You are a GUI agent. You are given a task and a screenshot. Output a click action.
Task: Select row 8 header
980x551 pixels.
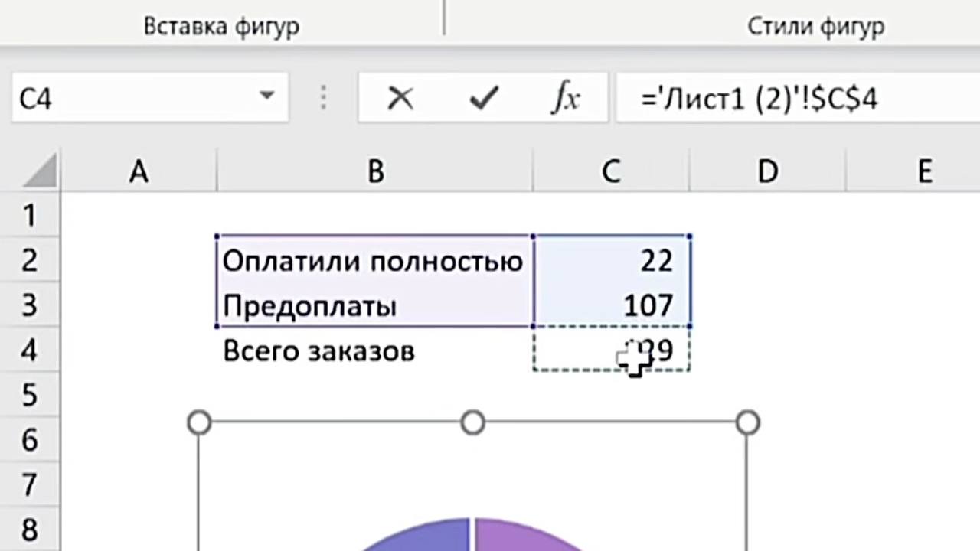(30, 530)
